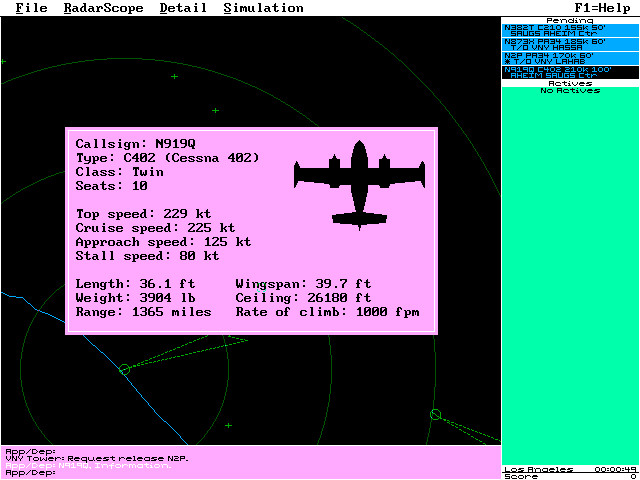This screenshot has height=480, width=640.
Task: Click the Approach speed: 125 kt line
Action: pyautogui.click(x=163, y=242)
